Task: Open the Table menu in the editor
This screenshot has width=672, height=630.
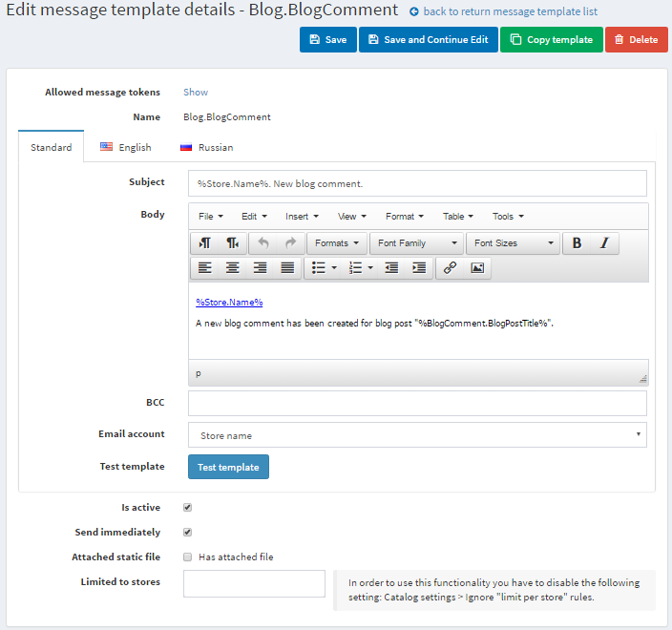Action: (458, 217)
